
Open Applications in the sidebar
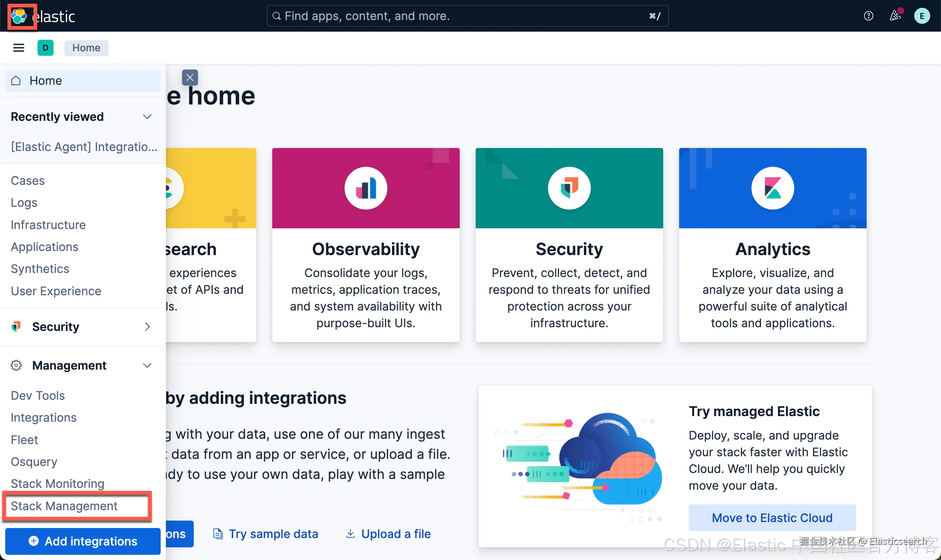45,247
